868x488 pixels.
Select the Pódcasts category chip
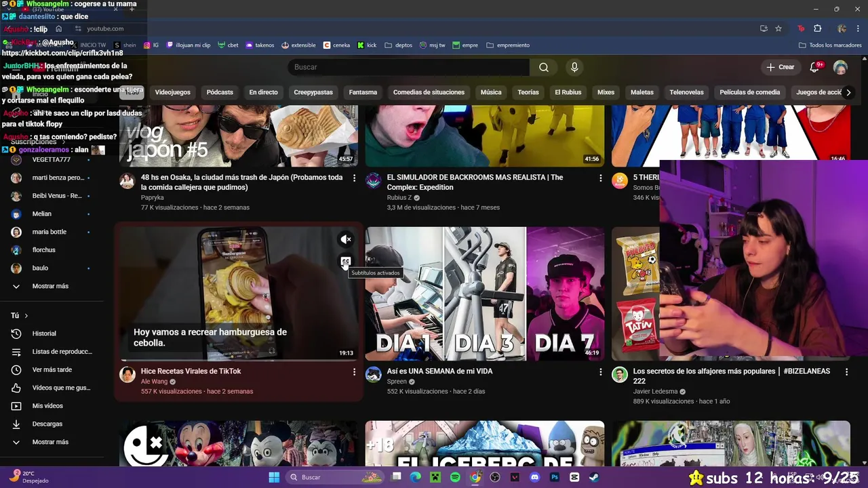point(220,92)
